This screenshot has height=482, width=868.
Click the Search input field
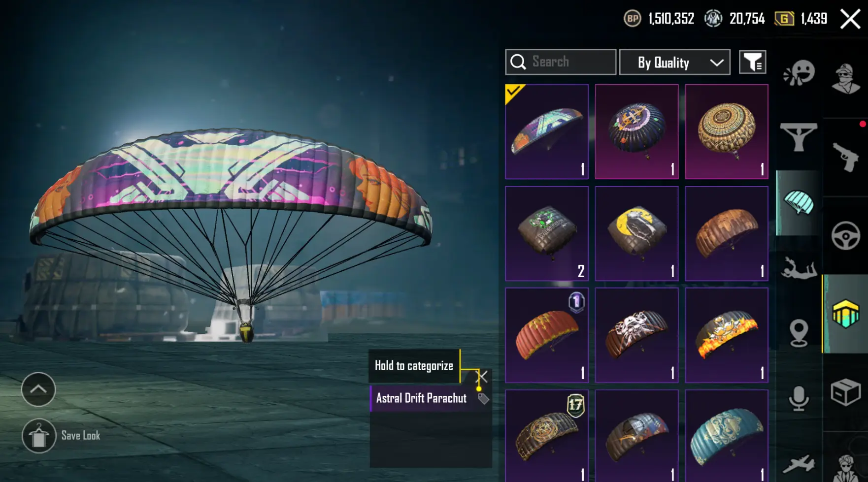pyautogui.click(x=561, y=62)
